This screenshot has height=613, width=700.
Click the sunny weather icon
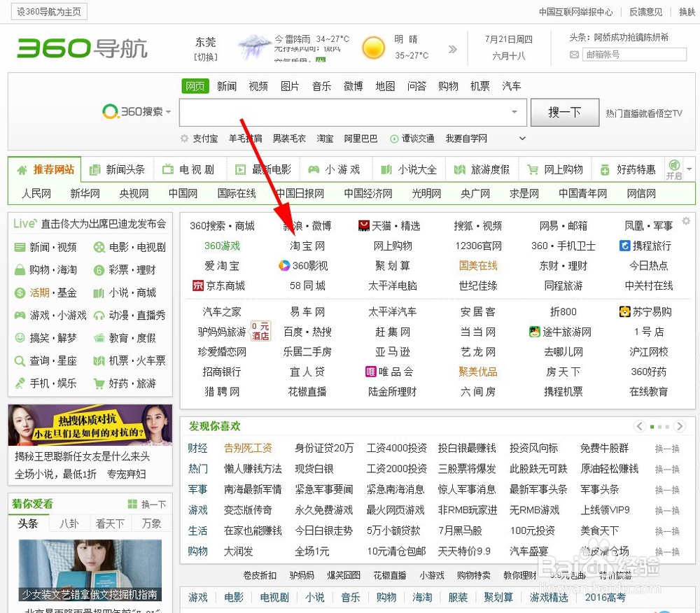[373, 48]
